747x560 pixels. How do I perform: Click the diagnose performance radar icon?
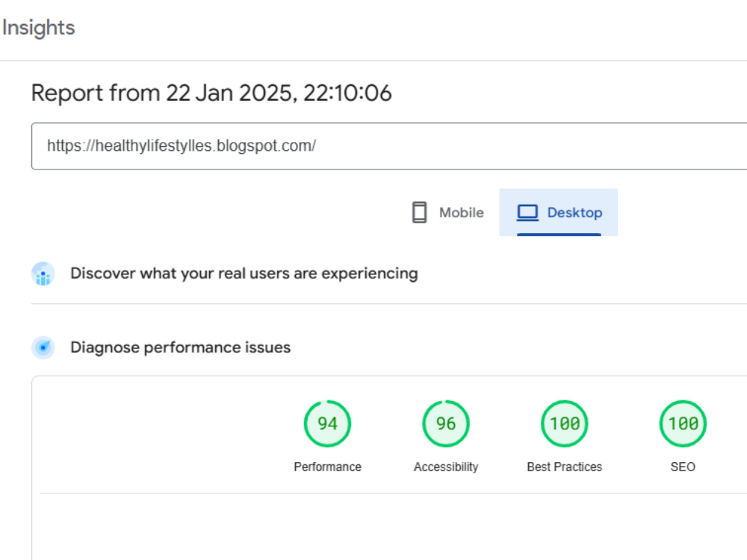pyautogui.click(x=43, y=348)
